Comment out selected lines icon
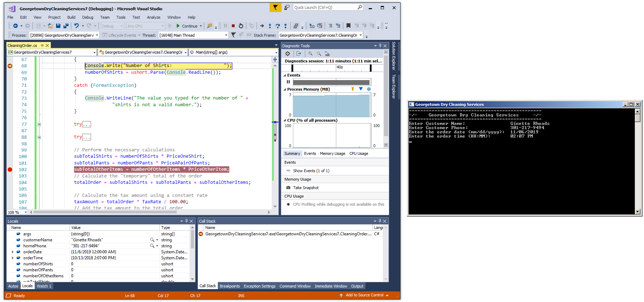Image resolution: width=644 pixels, height=302 pixels. (330, 26)
